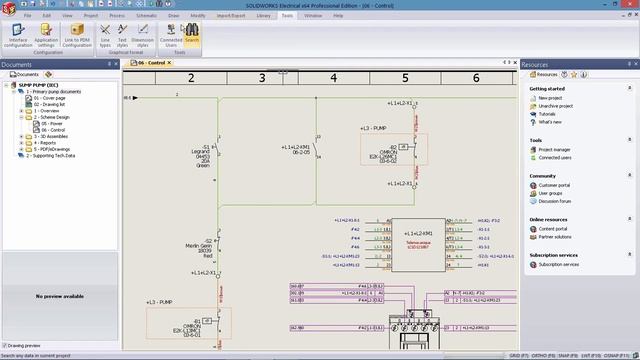The width and height of the screenshot is (640, 360).
Task: Pin the Documents panel
Action: [x=109, y=64]
